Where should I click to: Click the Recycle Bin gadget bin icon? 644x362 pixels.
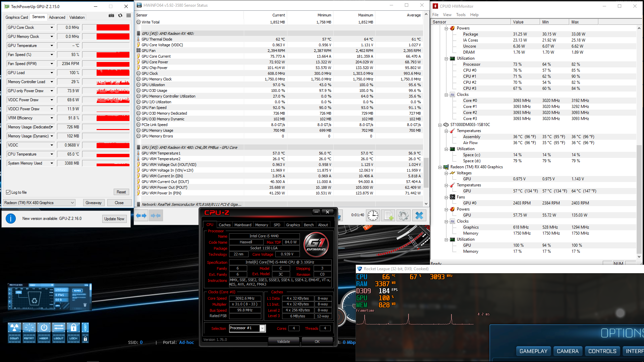35,298
